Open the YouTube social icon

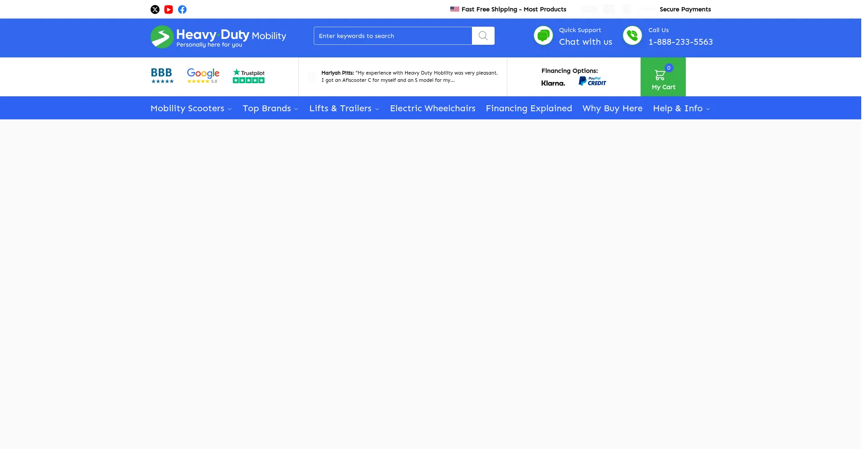coord(169,9)
